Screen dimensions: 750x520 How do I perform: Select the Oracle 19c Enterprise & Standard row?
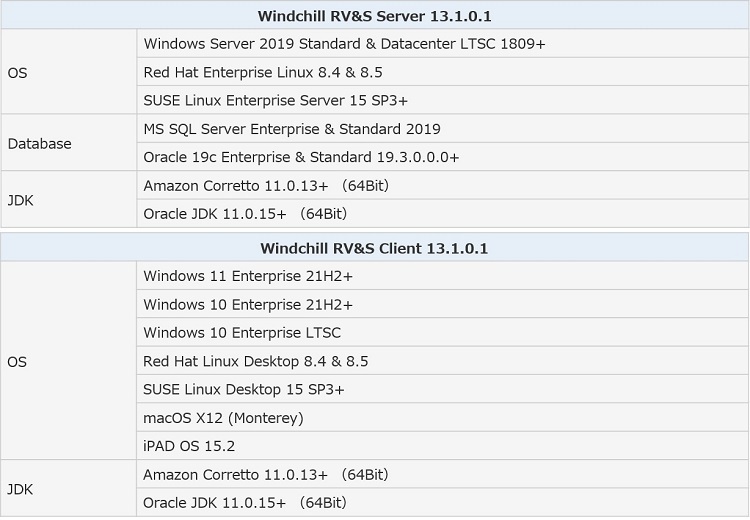301,157
